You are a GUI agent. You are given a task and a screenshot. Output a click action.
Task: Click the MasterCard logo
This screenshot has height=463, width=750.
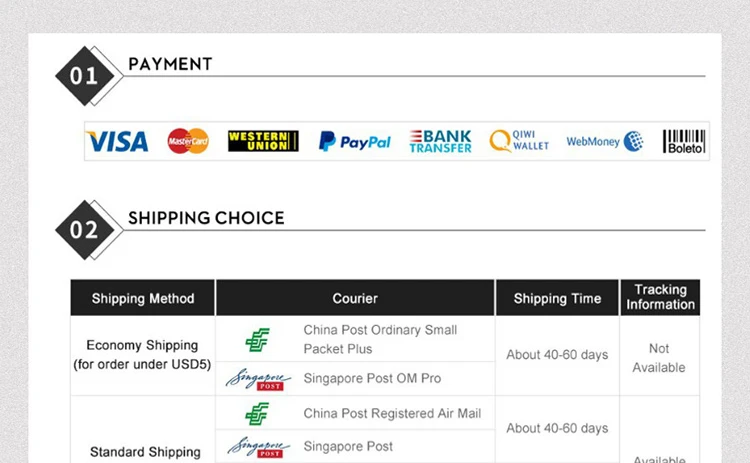click(x=188, y=141)
